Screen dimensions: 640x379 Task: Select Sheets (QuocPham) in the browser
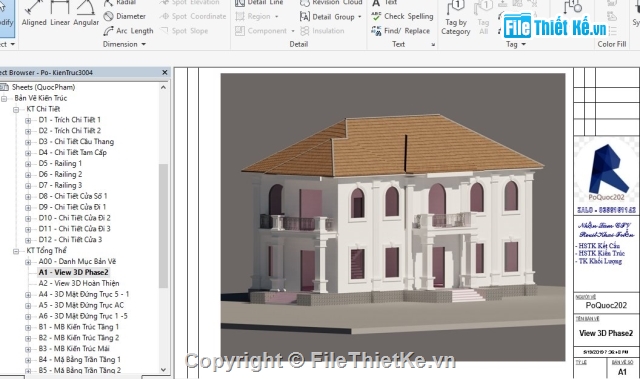(x=43, y=87)
